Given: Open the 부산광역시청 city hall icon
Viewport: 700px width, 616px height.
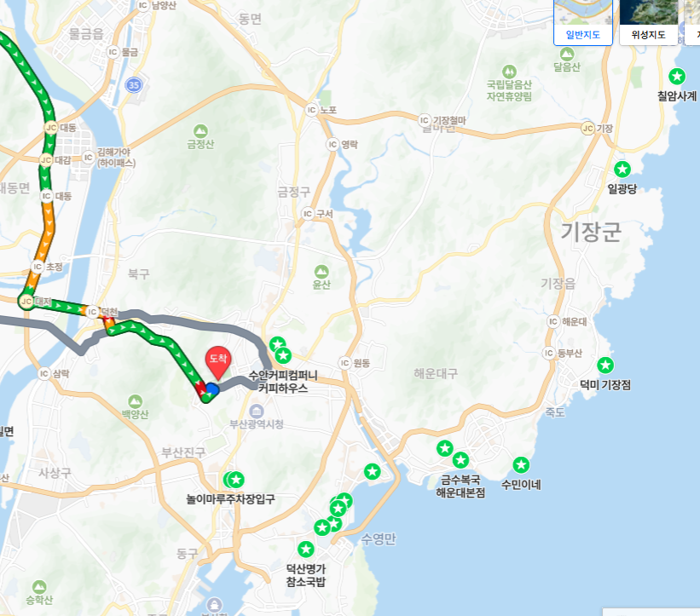Looking at the screenshot, I should [257, 412].
